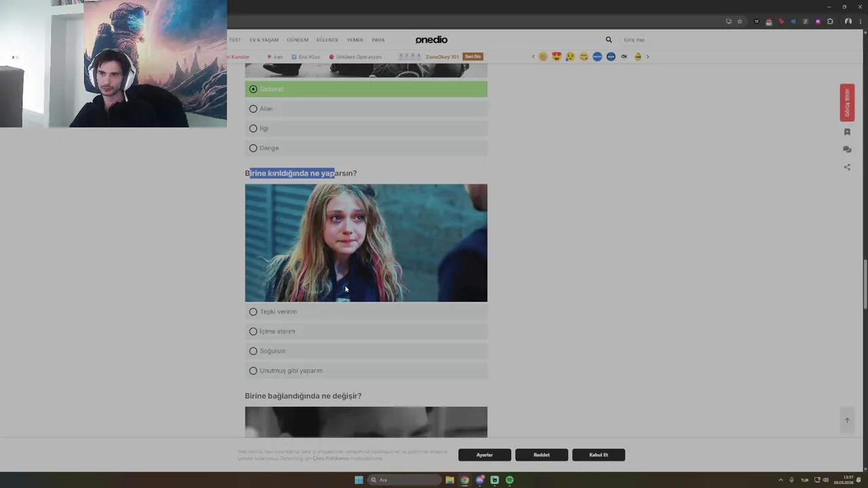
Task: Expand hidden system tray icons chevron
Action: (x=781, y=480)
